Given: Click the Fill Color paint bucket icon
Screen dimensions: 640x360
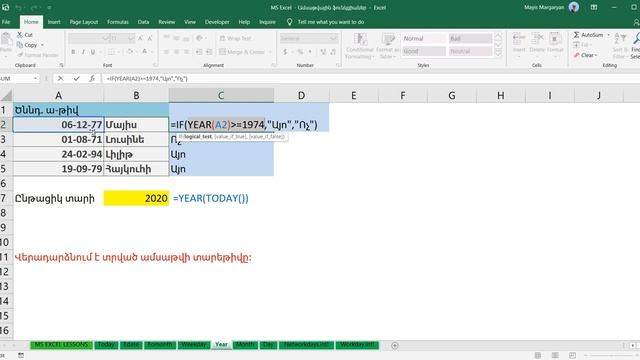Looking at the screenshot, I should point(130,52).
